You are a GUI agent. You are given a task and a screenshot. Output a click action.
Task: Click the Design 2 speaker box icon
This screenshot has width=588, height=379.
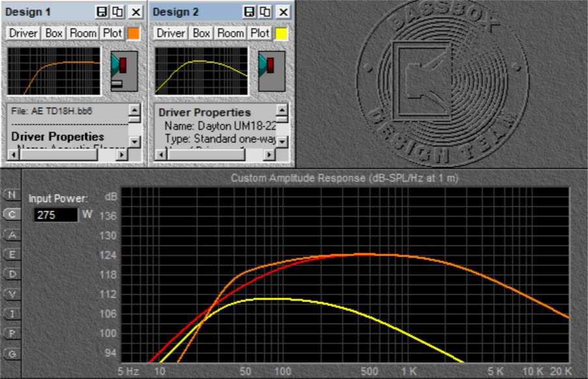272,70
